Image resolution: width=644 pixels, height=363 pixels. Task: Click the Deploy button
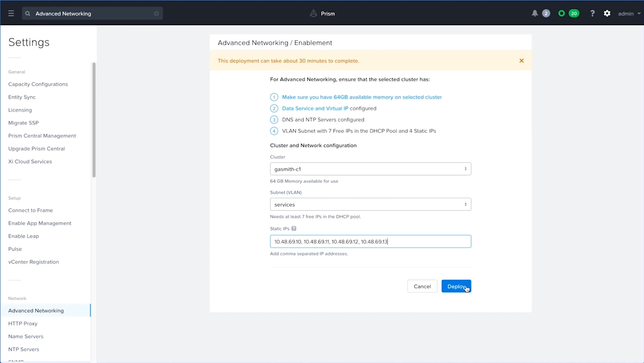[456, 286]
